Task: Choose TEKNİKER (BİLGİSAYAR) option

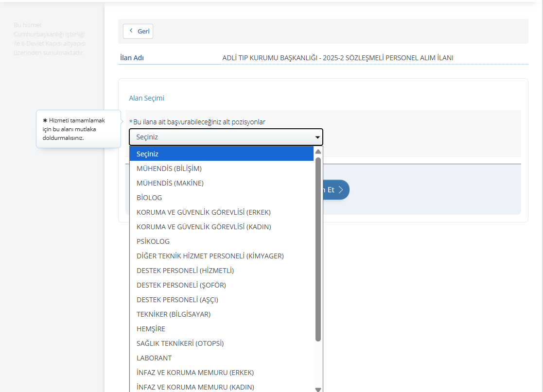Action: point(221,314)
